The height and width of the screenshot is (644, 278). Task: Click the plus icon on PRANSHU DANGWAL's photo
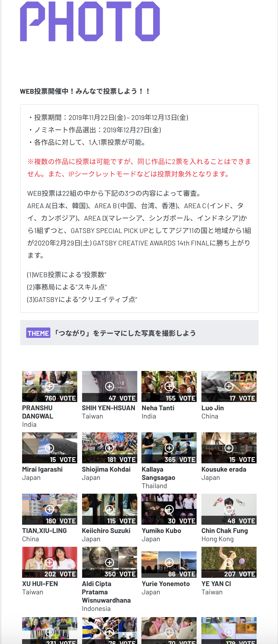tap(50, 386)
